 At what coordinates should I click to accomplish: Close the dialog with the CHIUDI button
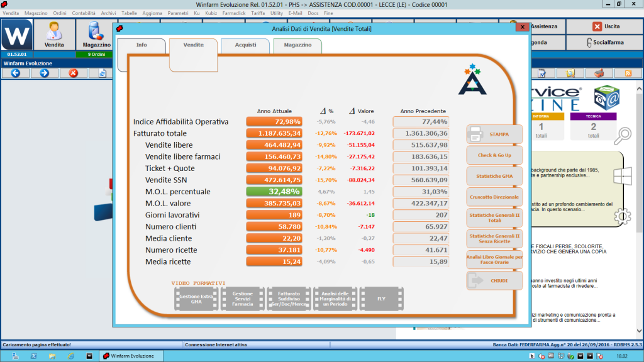pyautogui.click(x=494, y=281)
